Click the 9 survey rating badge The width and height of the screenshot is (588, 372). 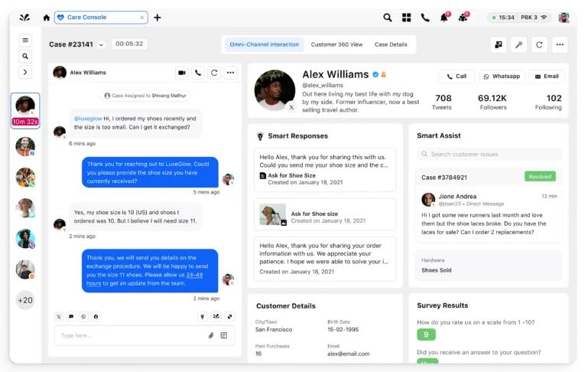tap(426, 334)
